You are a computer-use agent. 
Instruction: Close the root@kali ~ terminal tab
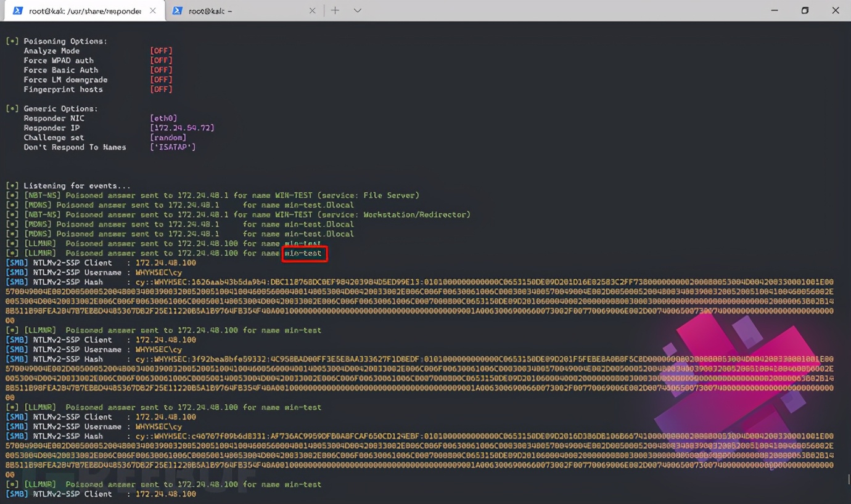tap(312, 11)
